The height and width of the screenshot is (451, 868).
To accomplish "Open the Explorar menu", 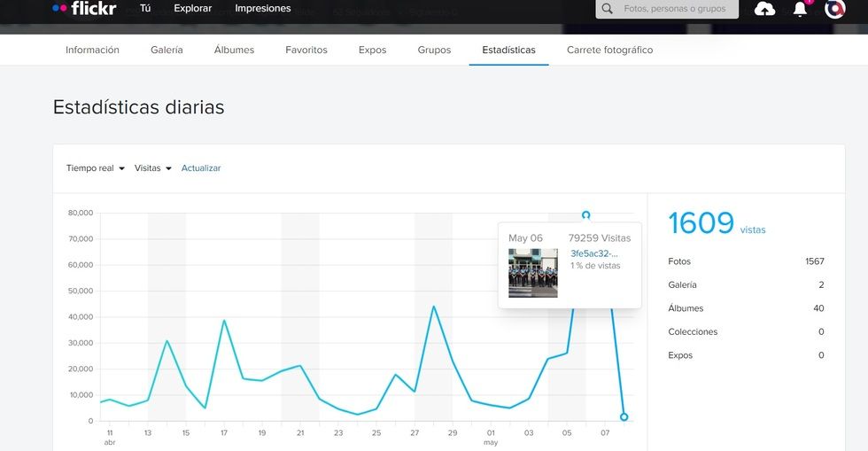I will 193,9.
